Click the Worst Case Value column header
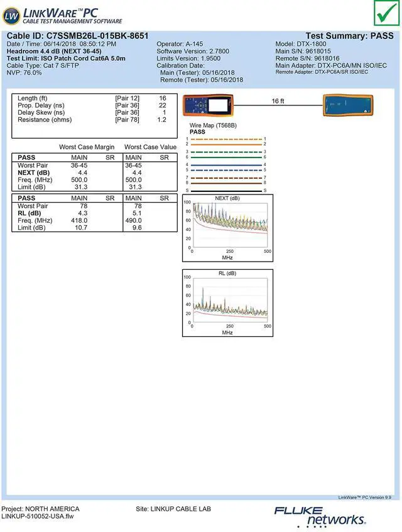Screen dimensions: 402x532 (150, 147)
